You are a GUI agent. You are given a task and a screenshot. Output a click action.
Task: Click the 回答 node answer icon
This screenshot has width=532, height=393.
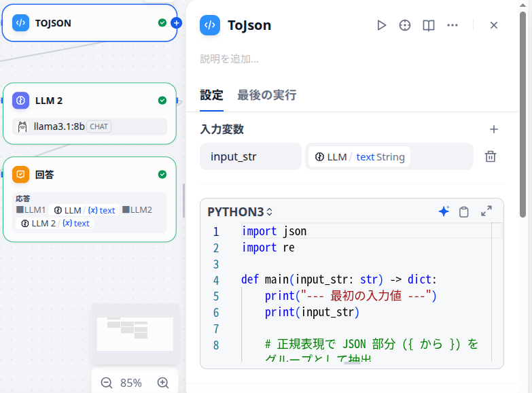(20, 175)
